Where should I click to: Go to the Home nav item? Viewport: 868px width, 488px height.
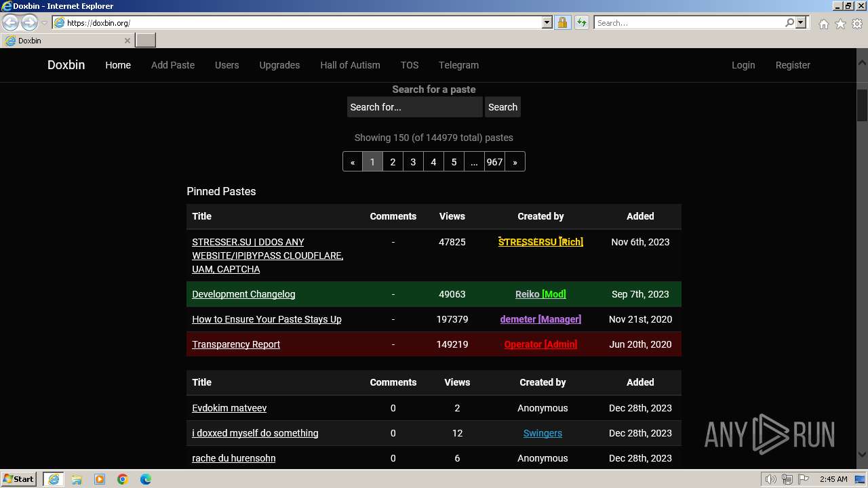point(118,65)
